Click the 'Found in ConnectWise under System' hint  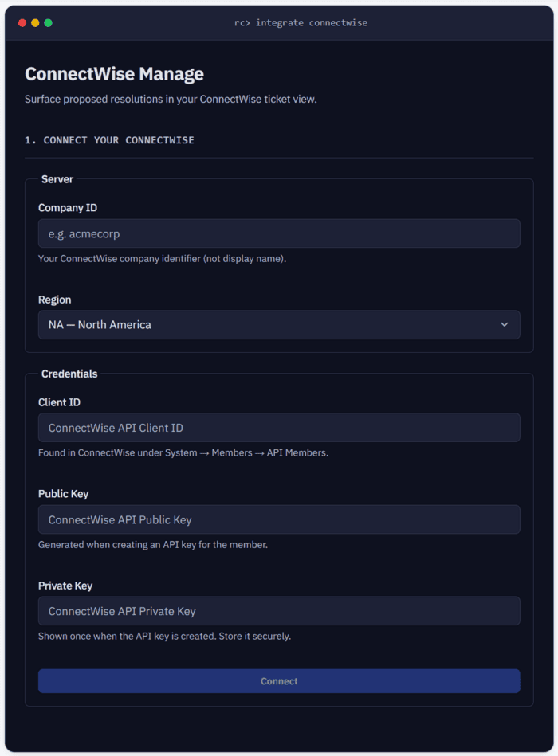point(183,453)
